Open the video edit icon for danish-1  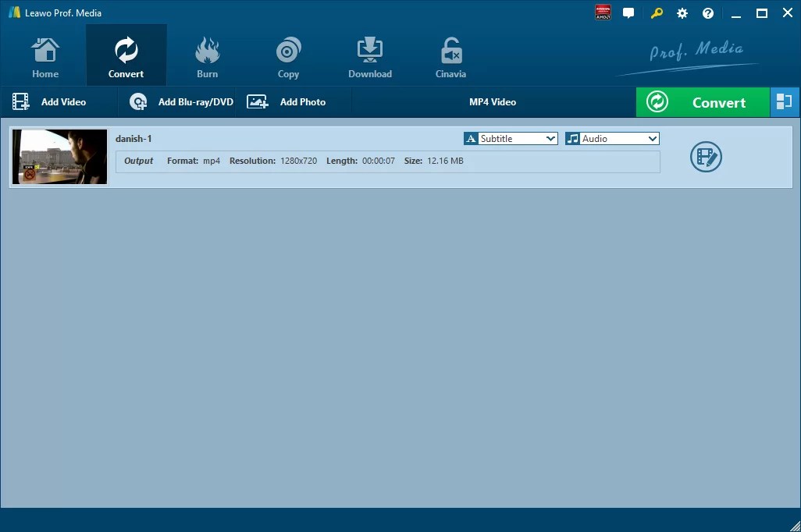point(706,156)
